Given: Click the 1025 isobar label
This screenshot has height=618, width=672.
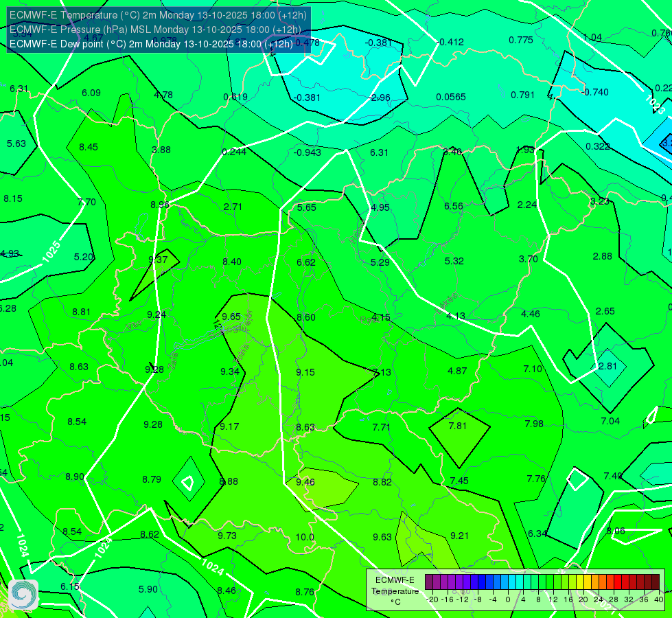Looking at the screenshot, I should 51,252.
